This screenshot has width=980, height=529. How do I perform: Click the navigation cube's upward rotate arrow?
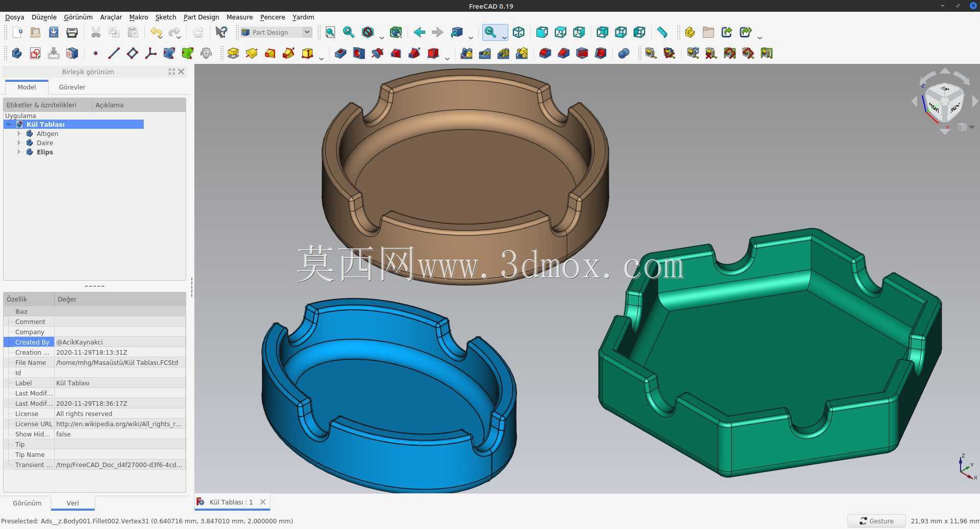[x=945, y=71]
